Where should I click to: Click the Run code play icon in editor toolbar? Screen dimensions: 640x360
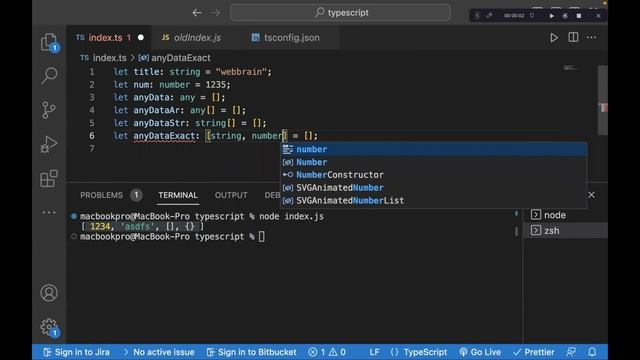554,38
